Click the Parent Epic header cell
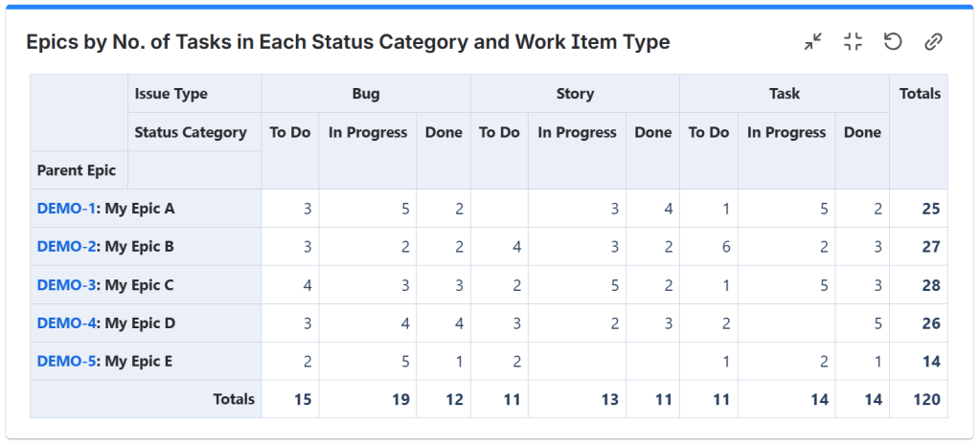 77,170
